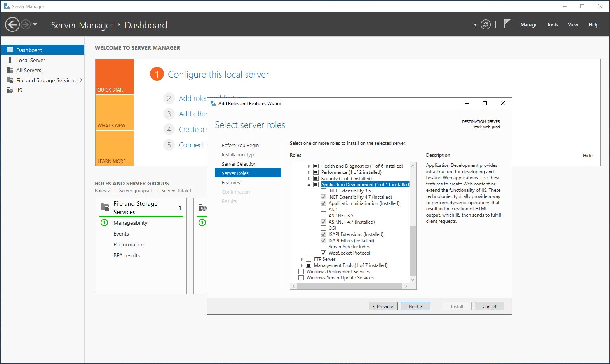Image resolution: width=610 pixels, height=364 pixels.
Task: Check Server Side Includes checkbox
Action: click(323, 247)
